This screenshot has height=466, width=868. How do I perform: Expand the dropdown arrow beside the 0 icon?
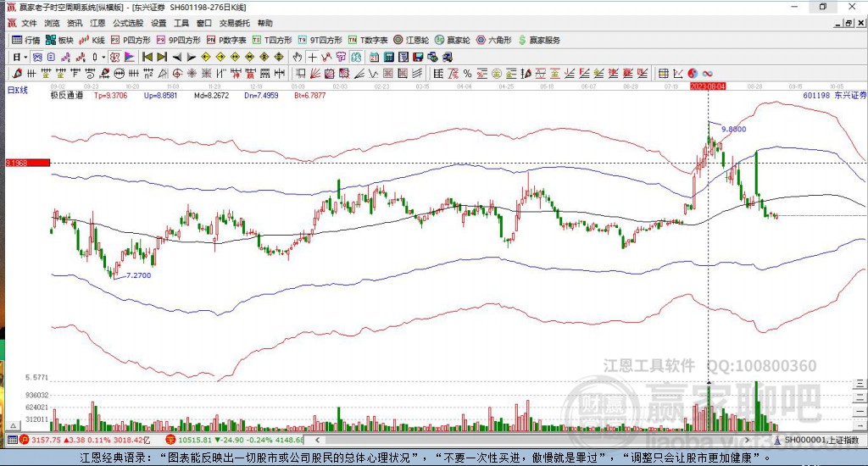click(103, 57)
